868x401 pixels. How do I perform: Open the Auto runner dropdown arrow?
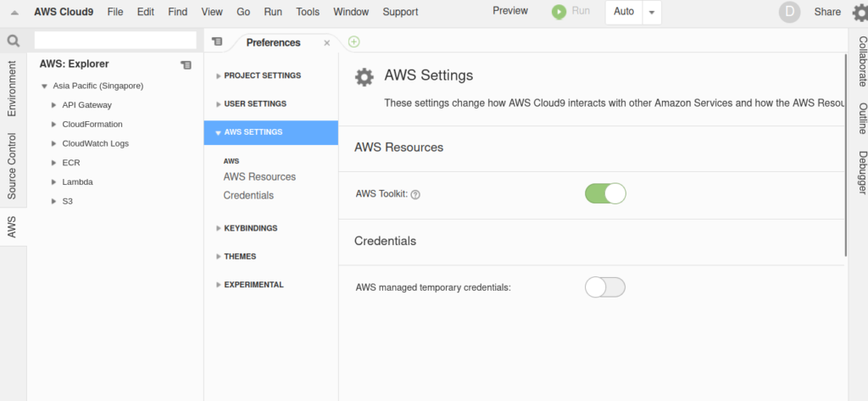pos(652,12)
